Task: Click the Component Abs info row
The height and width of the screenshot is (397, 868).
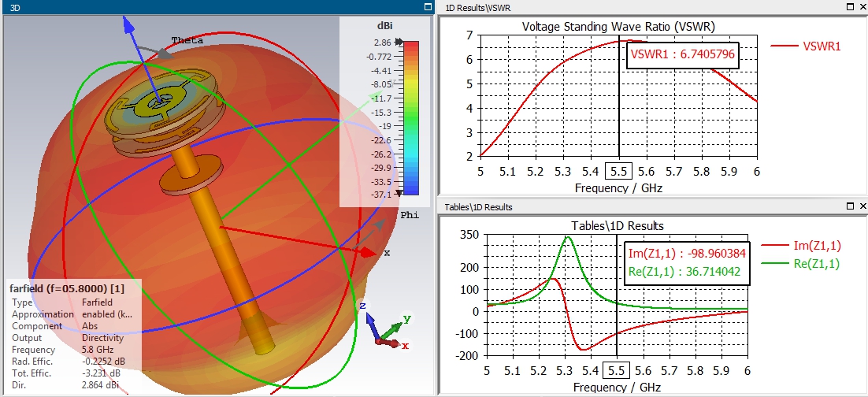Action: point(71,326)
